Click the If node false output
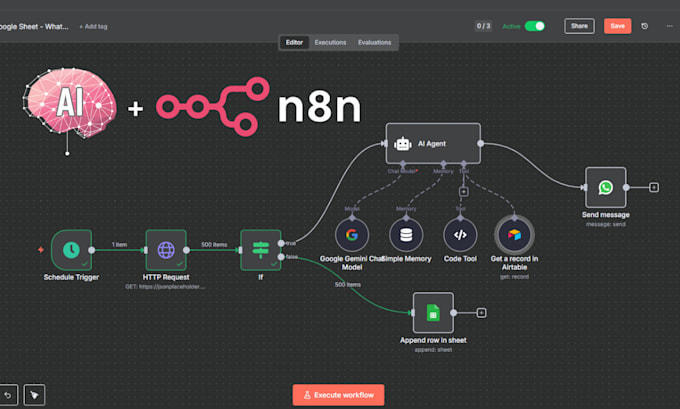Screen dimensions: 680x409 (281, 257)
